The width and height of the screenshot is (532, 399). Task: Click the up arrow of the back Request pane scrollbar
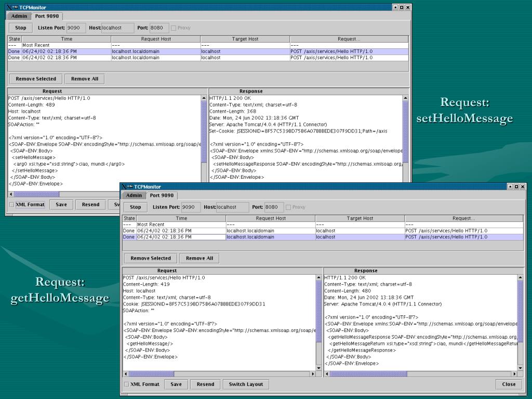204,98
